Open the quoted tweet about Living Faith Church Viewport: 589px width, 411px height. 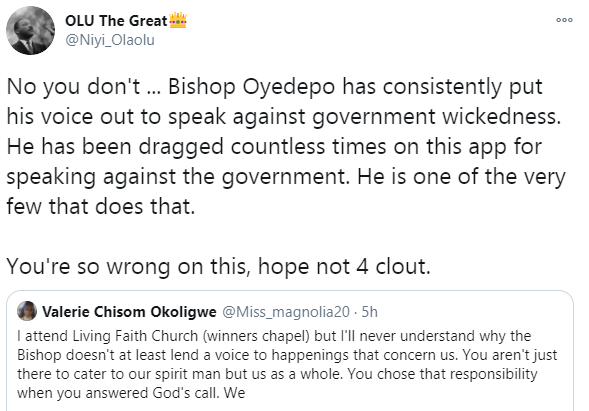coord(290,351)
